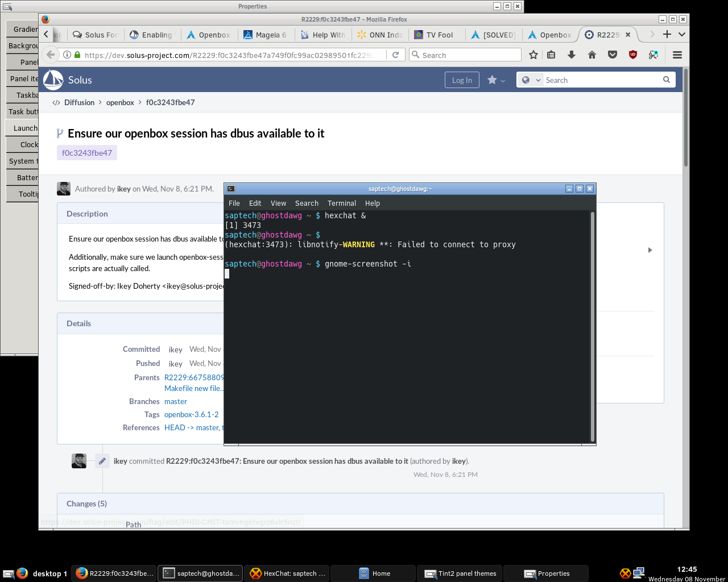Click the network tray icon in the panel

point(639,573)
